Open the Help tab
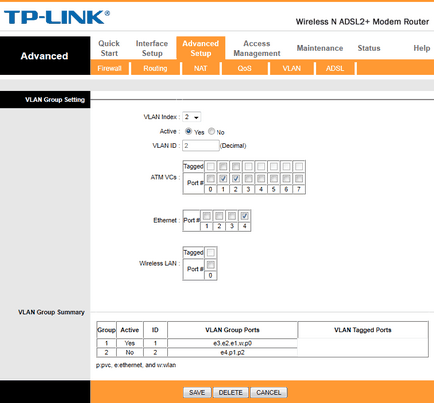This screenshot has height=403, width=434. (422, 48)
